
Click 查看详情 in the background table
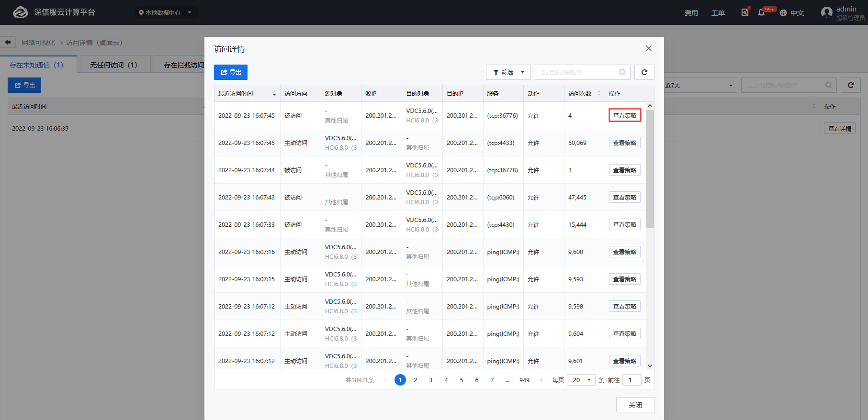(840, 128)
